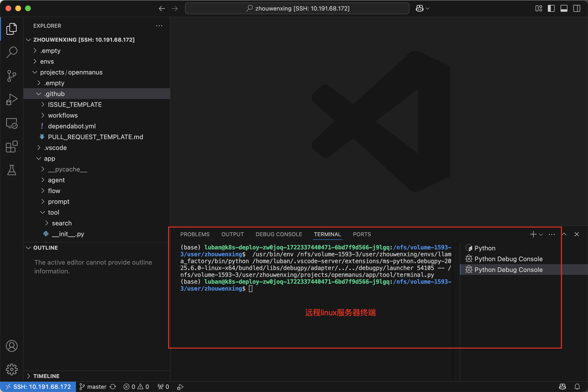Expand the agent folder

click(x=97, y=180)
